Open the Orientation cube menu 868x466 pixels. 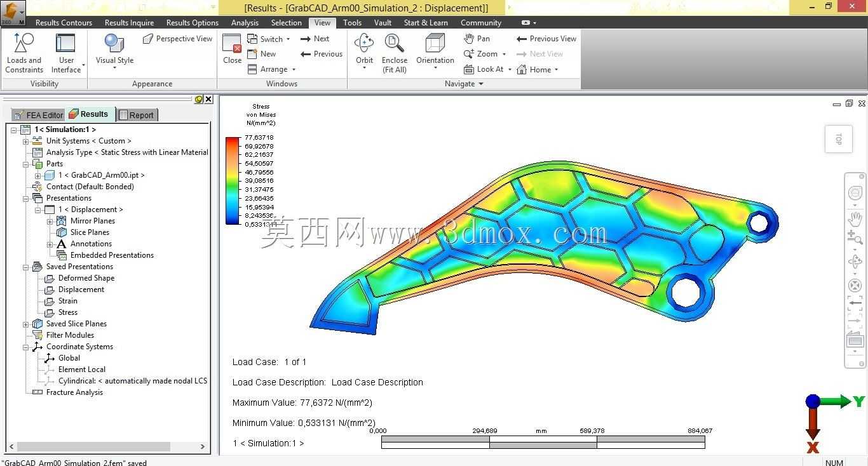coord(435,51)
